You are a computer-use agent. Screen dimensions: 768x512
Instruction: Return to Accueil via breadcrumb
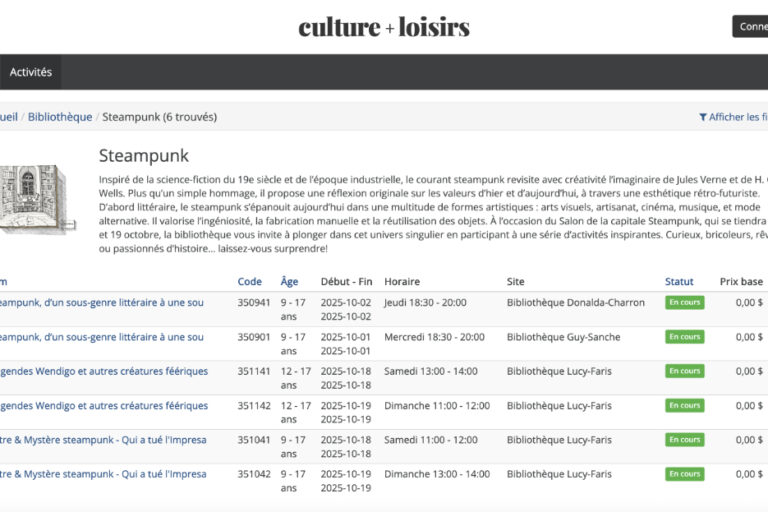click(x=8, y=117)
